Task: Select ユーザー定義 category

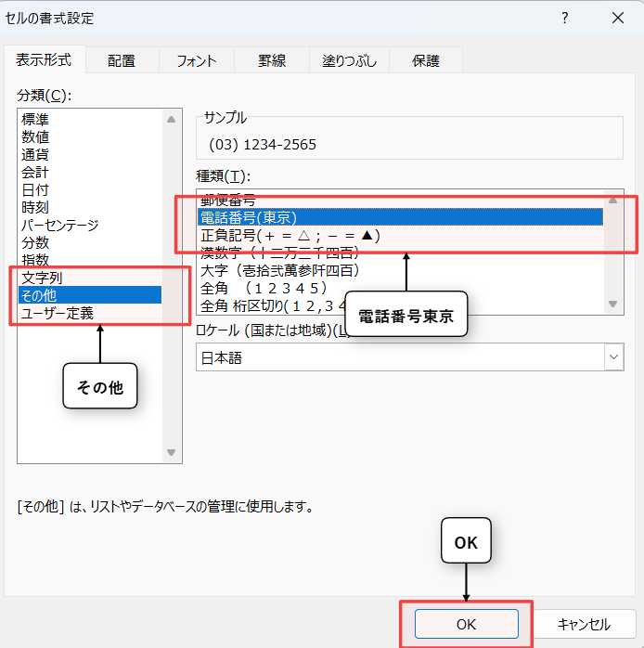Action: (x=57, y=313)
